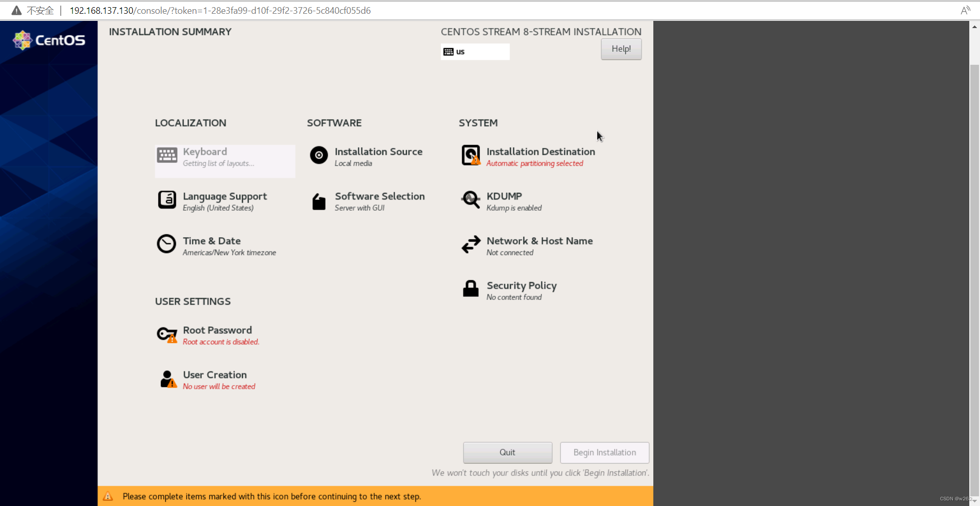Click the browser insecure warning icon

coord(16,10)
